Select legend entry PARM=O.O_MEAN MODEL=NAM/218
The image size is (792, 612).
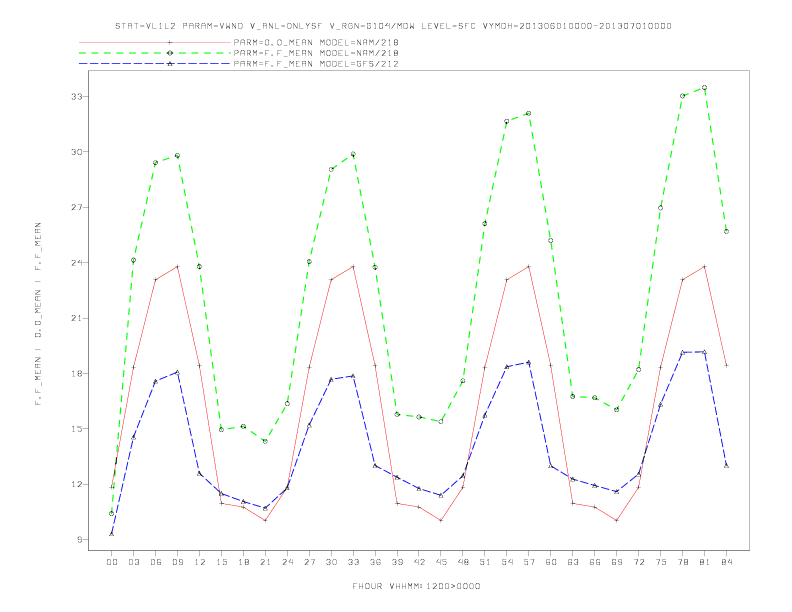pyautogui.click(x=316, y=42)
